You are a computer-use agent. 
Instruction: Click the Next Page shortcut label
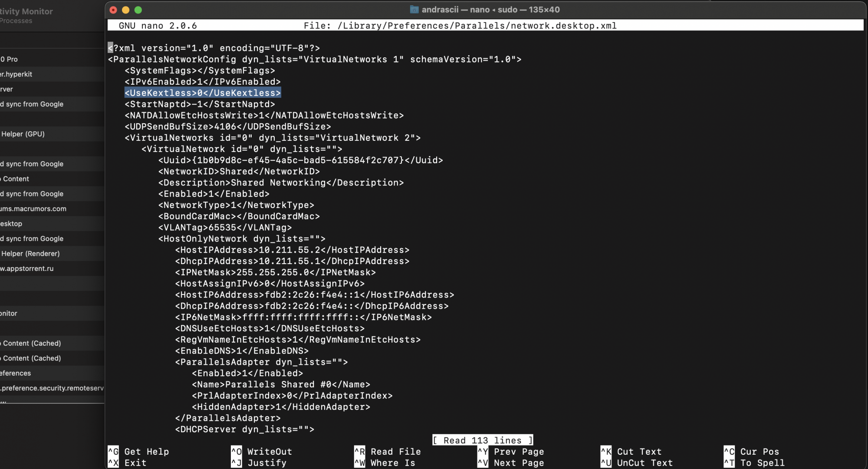(x=520, y=463)
